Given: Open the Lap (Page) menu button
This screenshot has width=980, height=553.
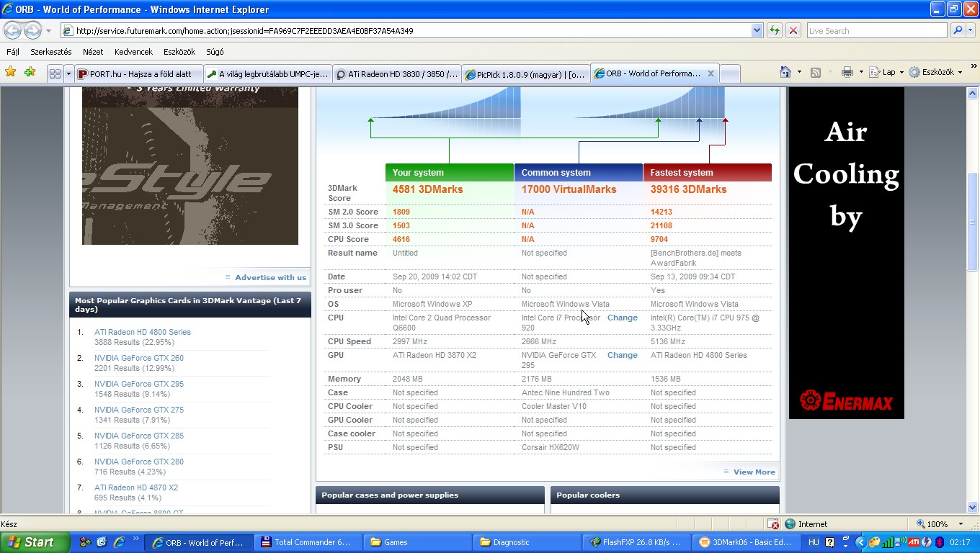Looking at the screenshot, I should (x=886, y=72).
